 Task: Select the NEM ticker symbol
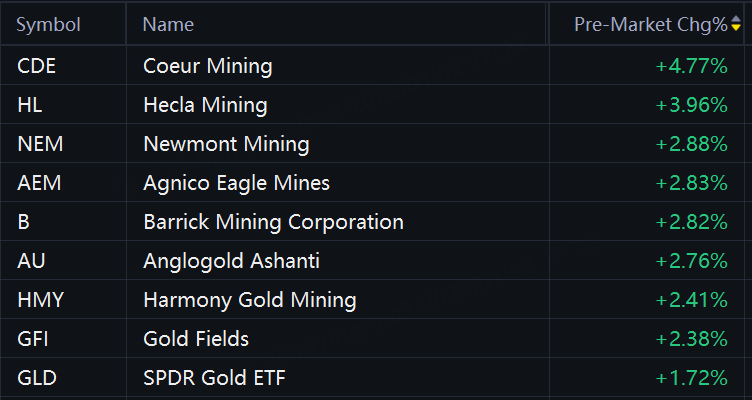pos(40,144)
